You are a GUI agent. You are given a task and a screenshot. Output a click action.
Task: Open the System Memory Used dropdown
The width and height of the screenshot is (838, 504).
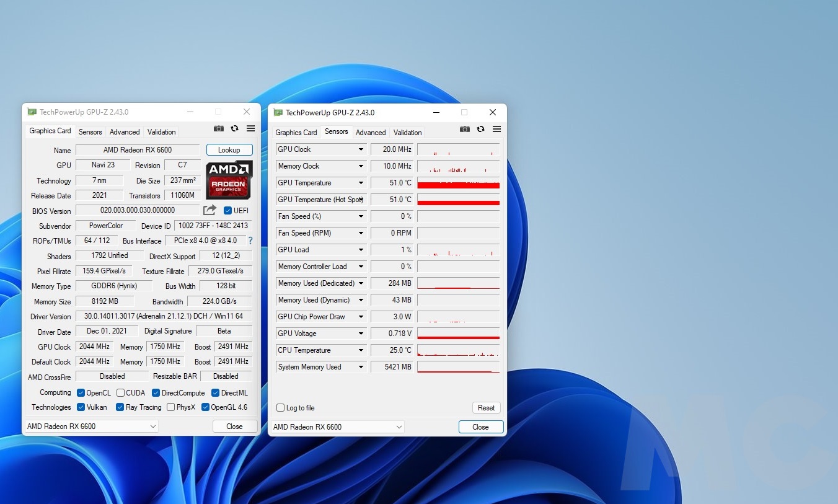tap(361, 367)
